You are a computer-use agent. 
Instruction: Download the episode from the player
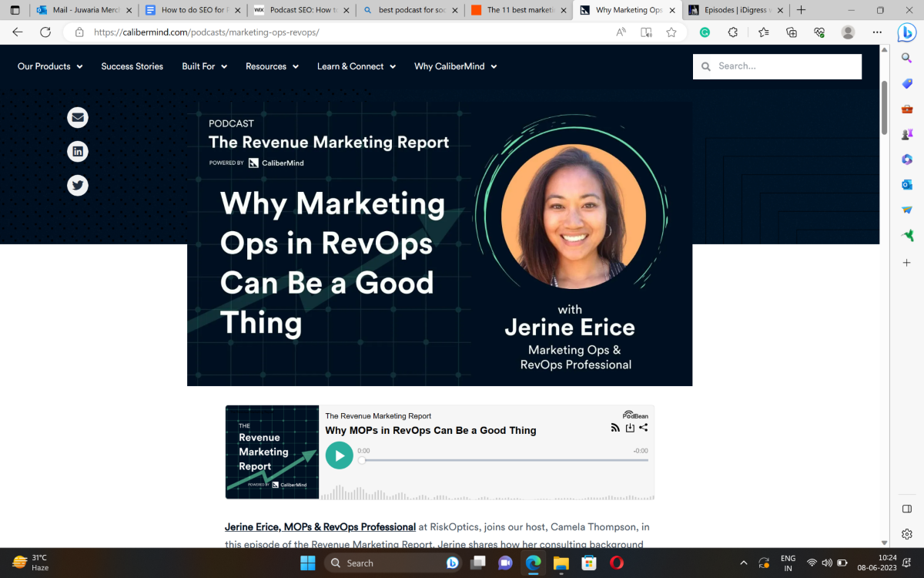coord(630,428)
